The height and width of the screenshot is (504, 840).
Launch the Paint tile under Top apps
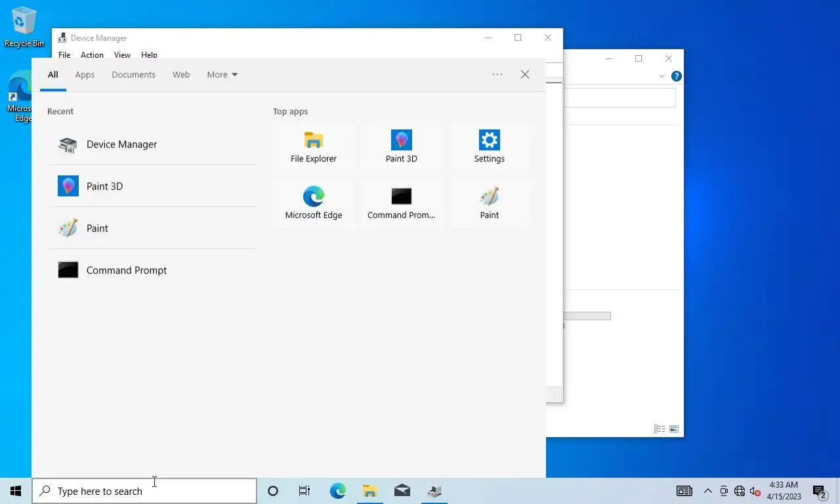tap(490, 203)
